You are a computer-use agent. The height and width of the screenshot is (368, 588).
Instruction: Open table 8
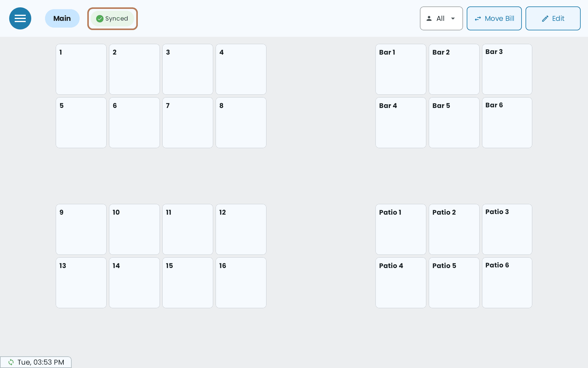pos(241,123)
